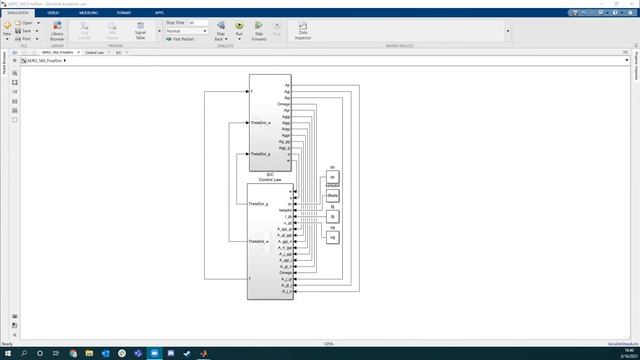Click the screenshot camera icon at palette bottom
Image resolution: width=640 pixels, height=360 pixels.
pyautogui.click(x=15, y=316)
